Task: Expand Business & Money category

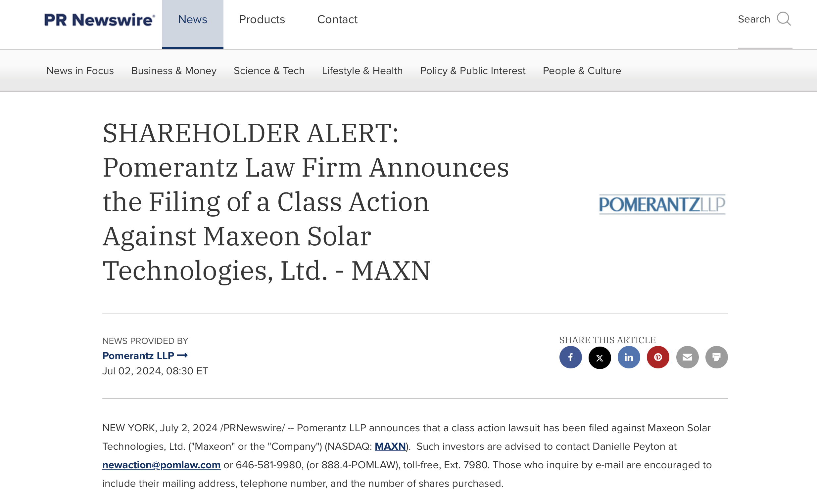Action: coord(174,71)
